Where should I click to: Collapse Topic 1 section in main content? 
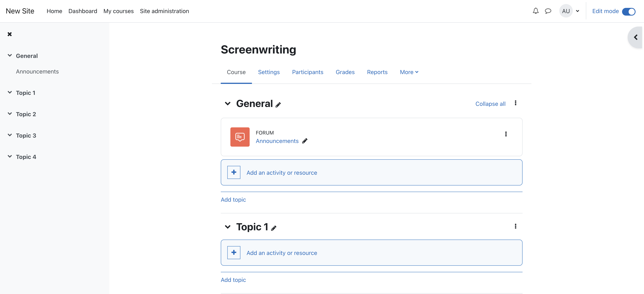click(227, 227)
